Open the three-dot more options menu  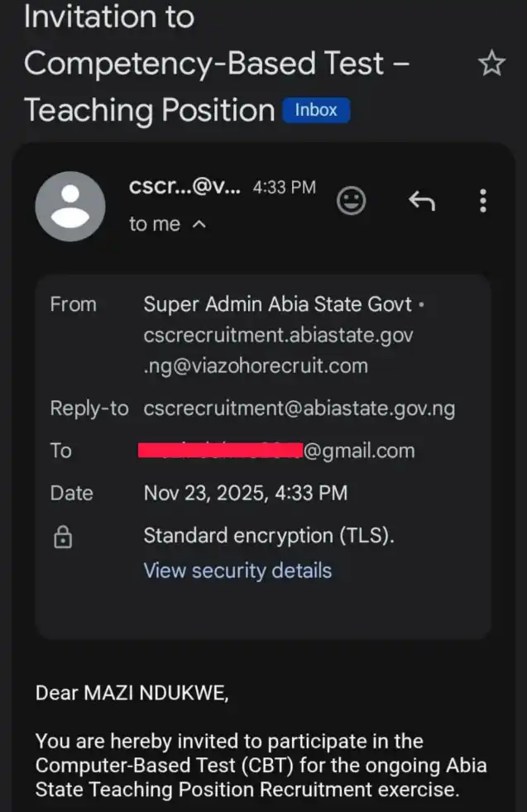[483, 201]
